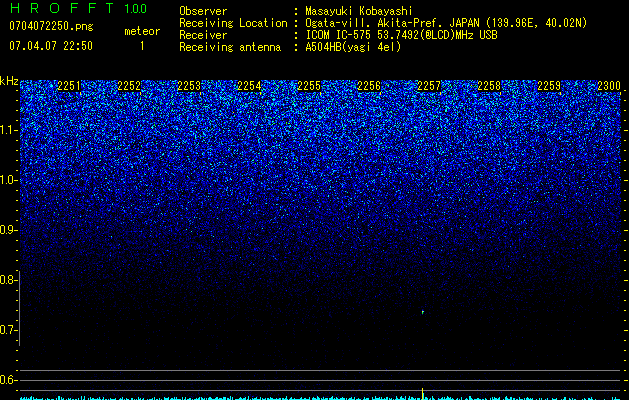Click the 2252 time marker
Screen dimensions: 629x400
(x=129, y=86)
